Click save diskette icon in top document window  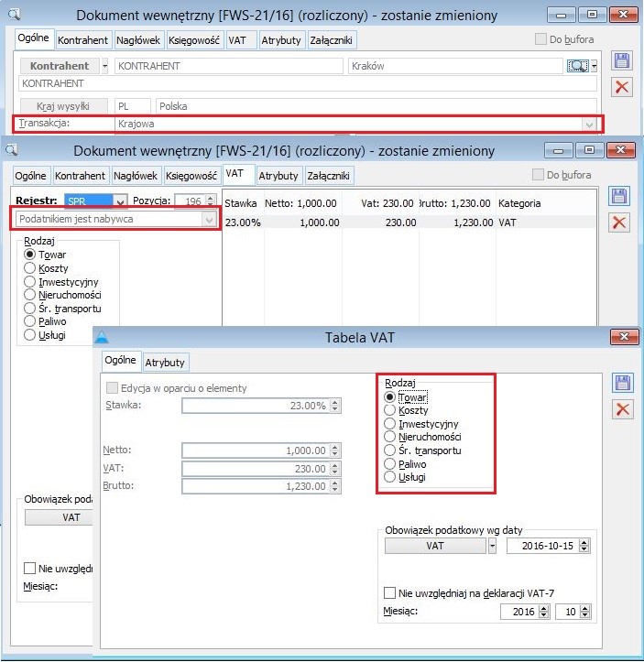pos(622,60)
